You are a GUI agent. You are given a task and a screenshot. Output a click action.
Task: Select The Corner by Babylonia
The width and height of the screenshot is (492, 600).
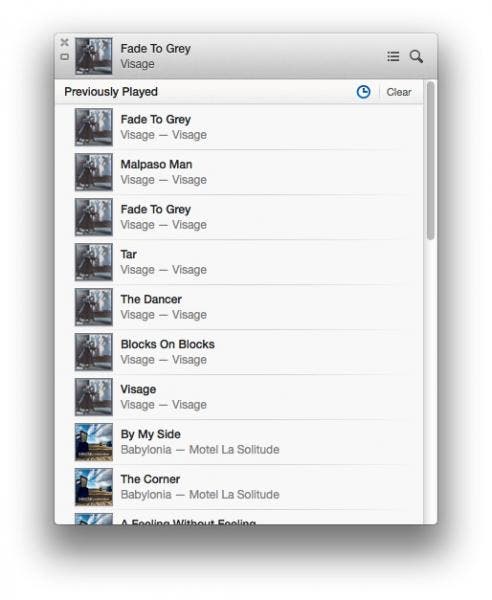click(240, 487)
